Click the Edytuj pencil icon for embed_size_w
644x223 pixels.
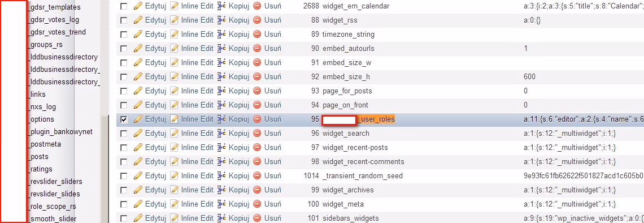pos(138,62)
